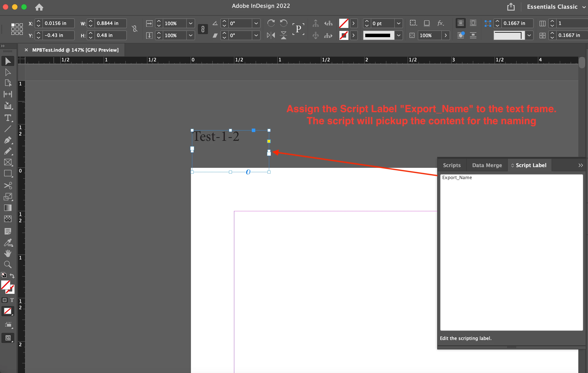Click the Gradient Swatch tool
Viewport: 588px width, 373px height.
click(8, 208)
